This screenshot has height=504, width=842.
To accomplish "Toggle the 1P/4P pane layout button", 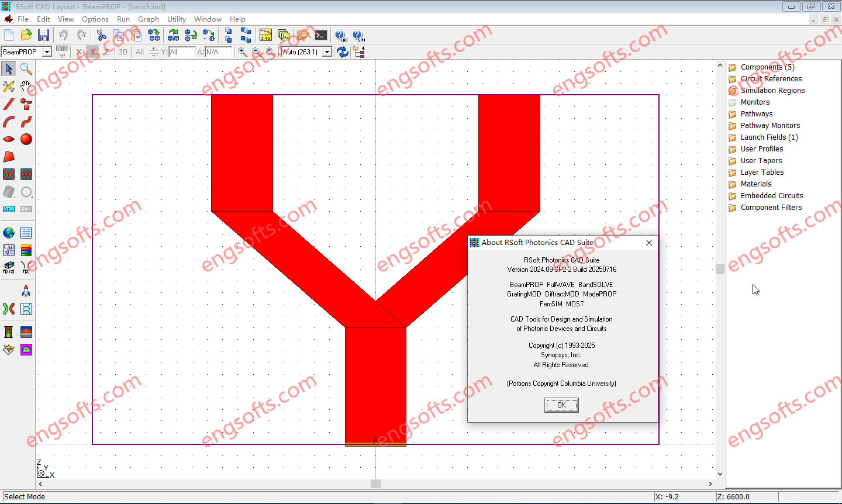I will [63, 52].
